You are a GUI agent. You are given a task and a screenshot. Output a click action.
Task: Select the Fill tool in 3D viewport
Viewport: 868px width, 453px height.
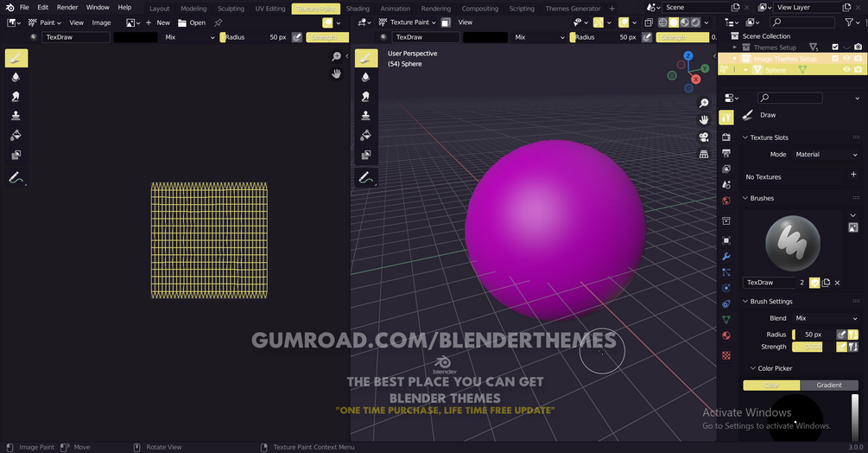coord(366,135)
